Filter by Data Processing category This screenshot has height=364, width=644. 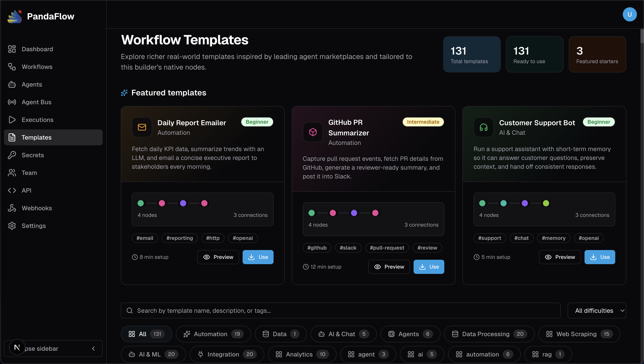(489, 334)
